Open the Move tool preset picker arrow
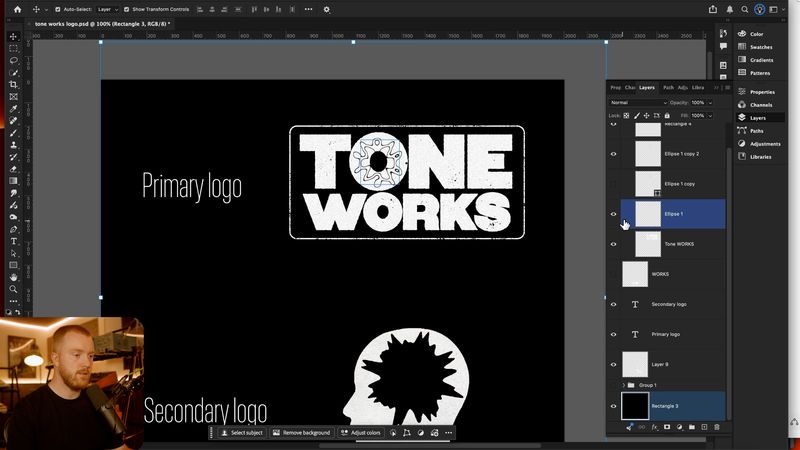Screen dimensions: 800x450 [46, 10]
